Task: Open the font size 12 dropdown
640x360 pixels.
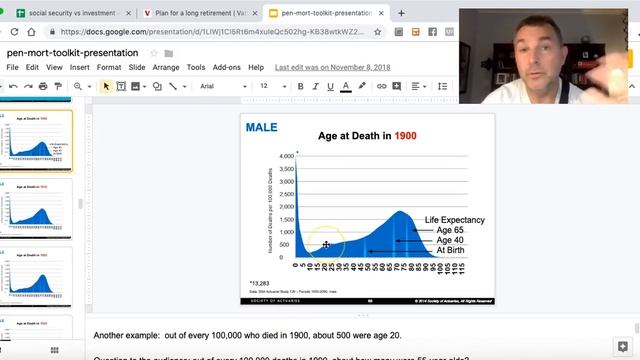Action: (x=273, y=86)
